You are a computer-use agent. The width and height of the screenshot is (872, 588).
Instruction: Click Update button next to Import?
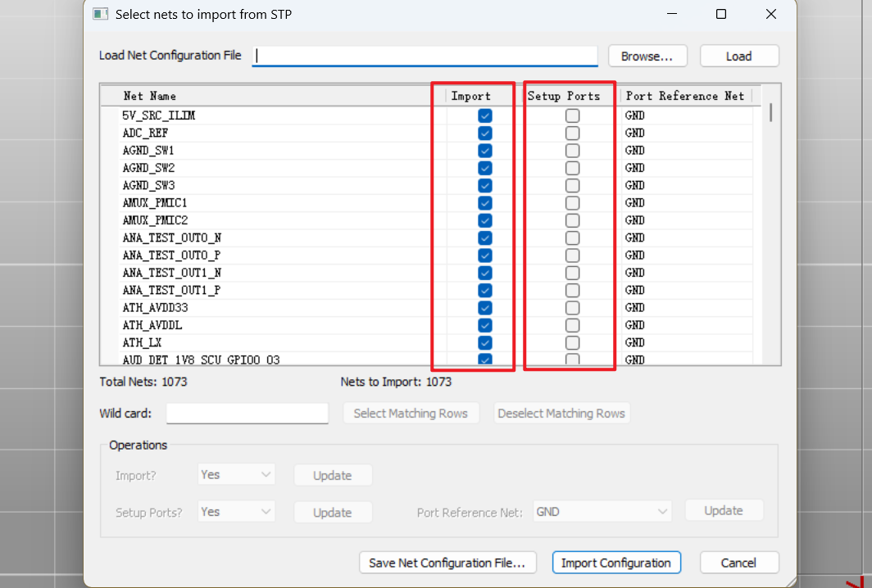(x=333, y=476)
